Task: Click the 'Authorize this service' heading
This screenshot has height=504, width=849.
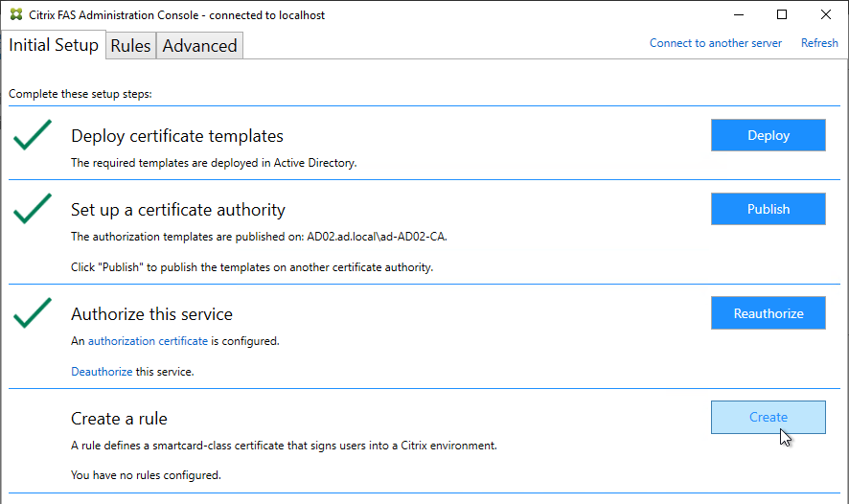Action: point(151,314)
